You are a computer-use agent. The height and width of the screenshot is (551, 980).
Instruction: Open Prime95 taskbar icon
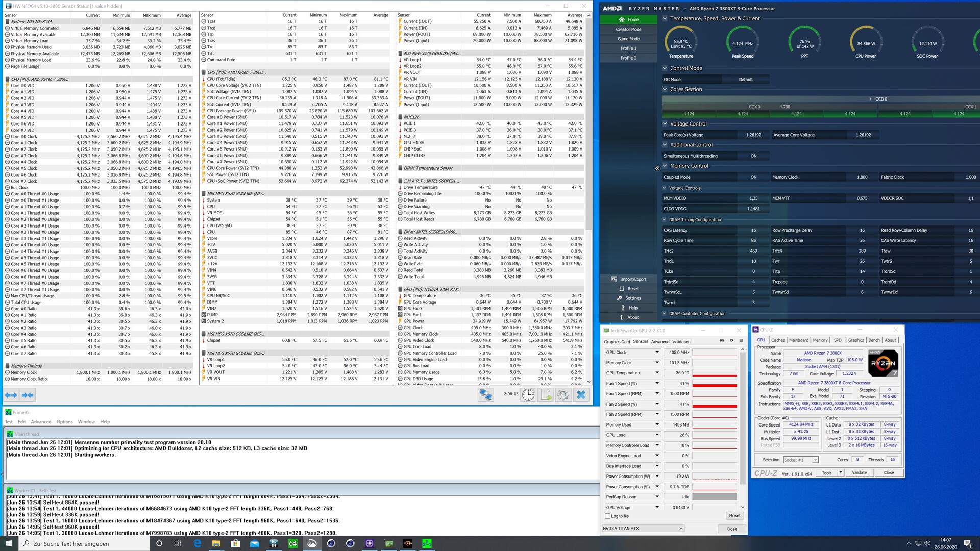coord(427,543)
